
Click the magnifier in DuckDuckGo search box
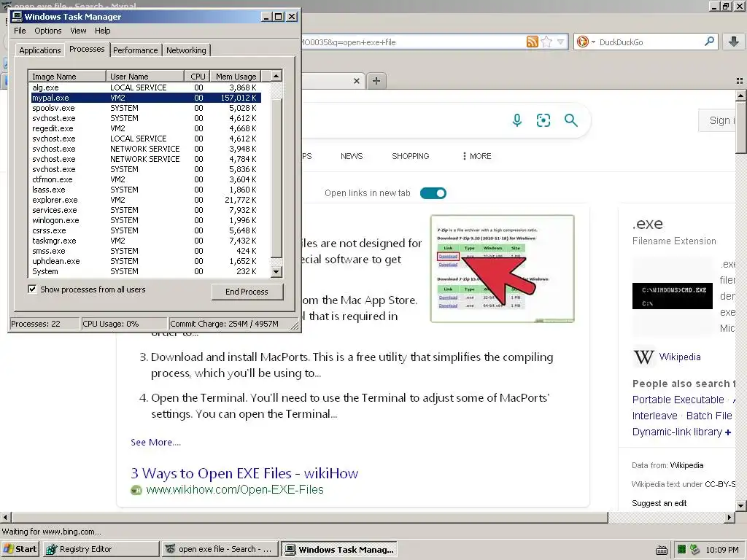coord(709,42)
